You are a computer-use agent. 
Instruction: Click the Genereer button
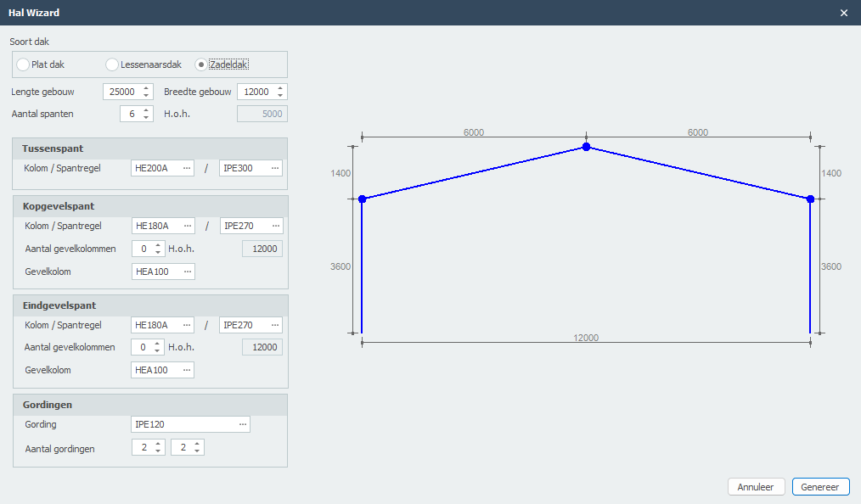(820, 487)
